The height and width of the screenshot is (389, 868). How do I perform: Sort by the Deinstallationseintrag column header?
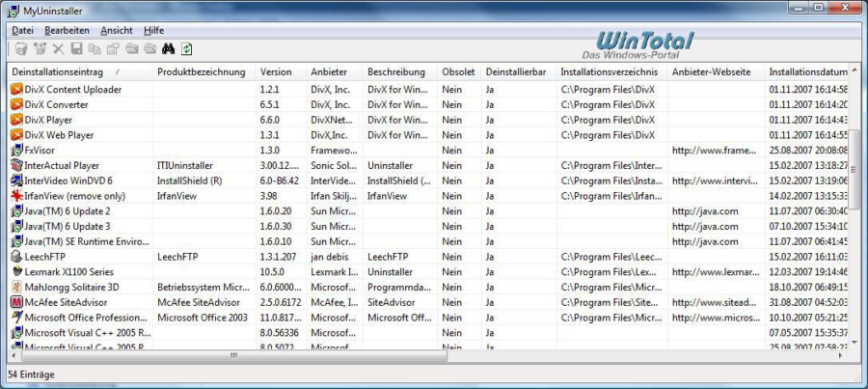[x=80, y=72]
